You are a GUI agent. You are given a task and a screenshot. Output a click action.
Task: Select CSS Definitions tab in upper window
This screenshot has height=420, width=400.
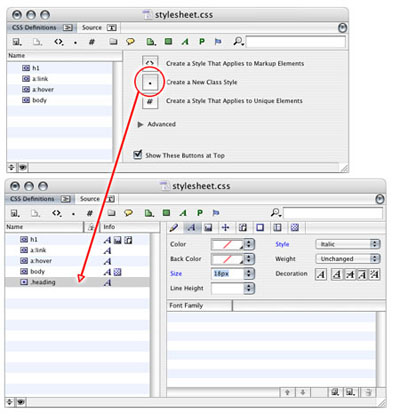click(x=42, y=28)
